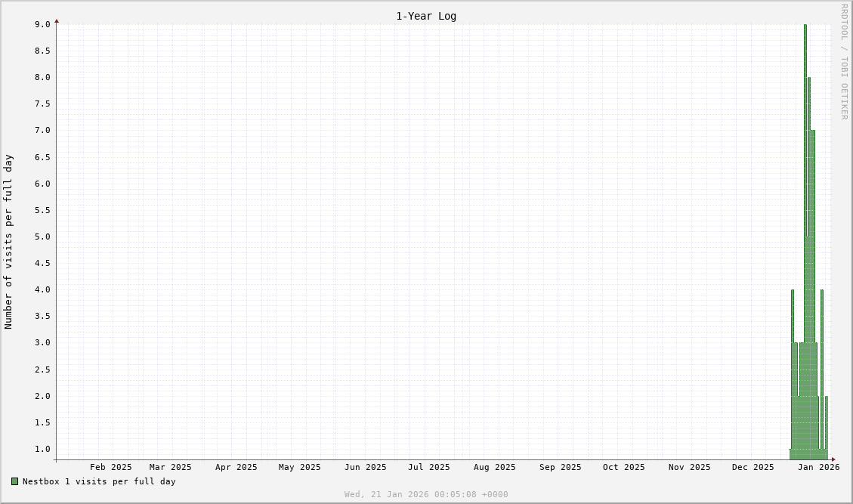Screen dimensions: 853x504
Task: Click the red arrowhead ending the x-axis
Action: [x=833, y=459]
